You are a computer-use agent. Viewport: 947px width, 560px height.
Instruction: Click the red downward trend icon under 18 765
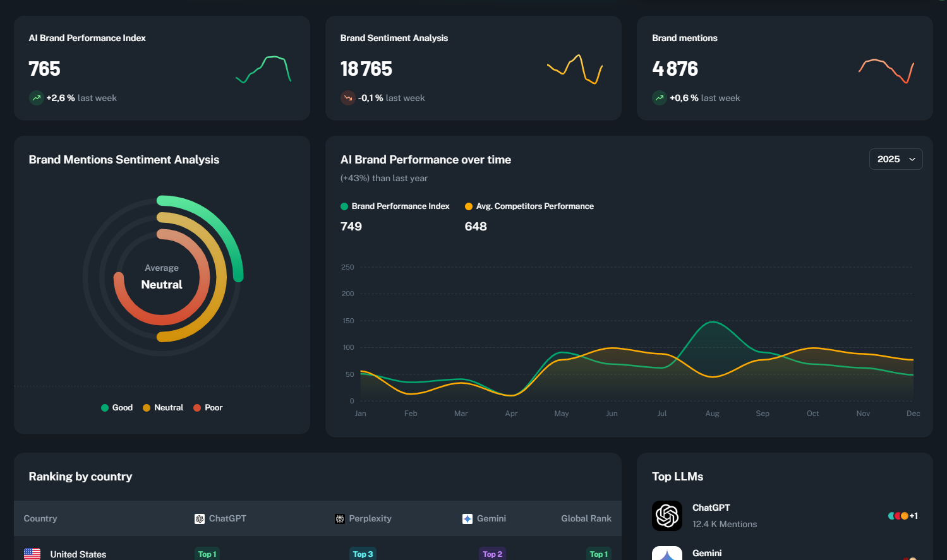[348, 98]
